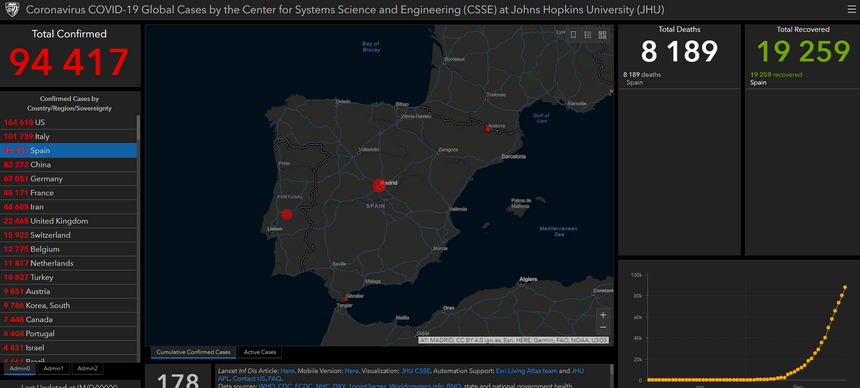Open the Esri Living Atlas team link

point(528,371)
